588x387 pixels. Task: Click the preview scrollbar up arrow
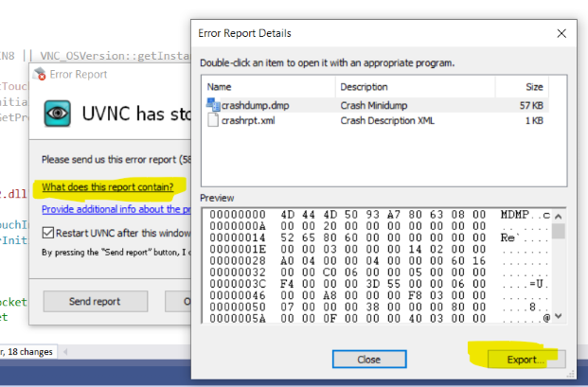(x=559, y=216)
